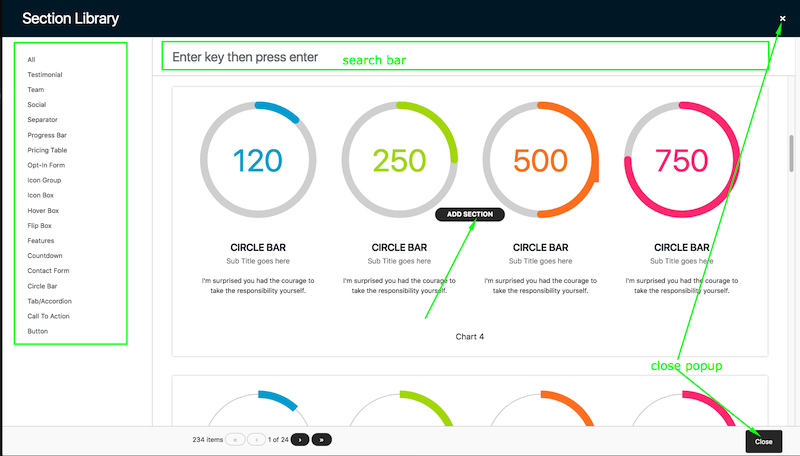Open the Tab/Accordion category

click(x=49, y=301)
